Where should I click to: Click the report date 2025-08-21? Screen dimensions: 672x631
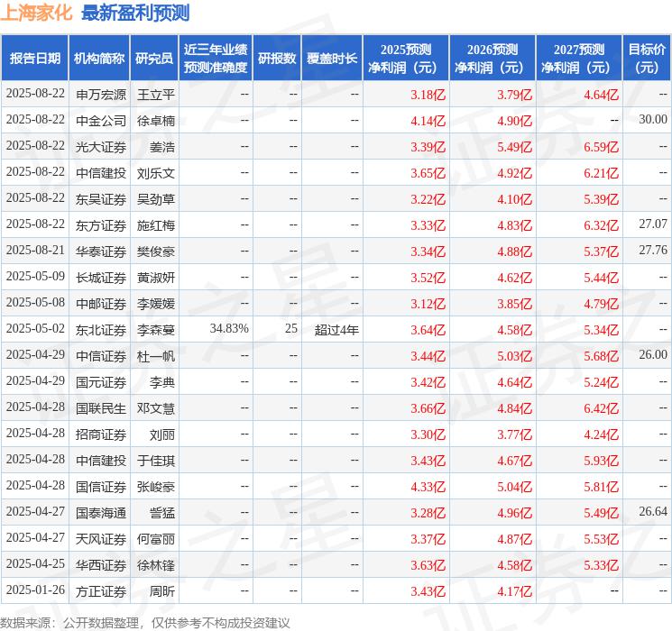(35, 250)
